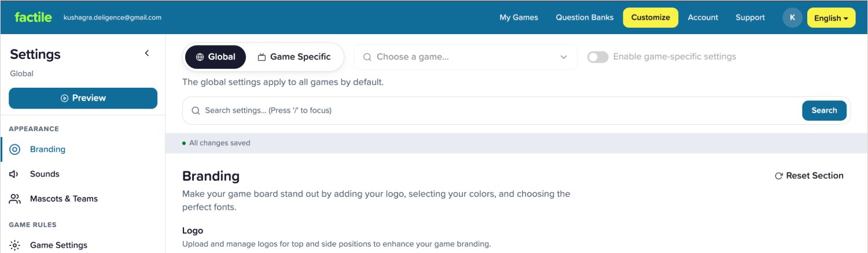Collapse the Settings sidebar with the chevron
The height and width of the screenshot is (253, 868).
coord(147,53)
